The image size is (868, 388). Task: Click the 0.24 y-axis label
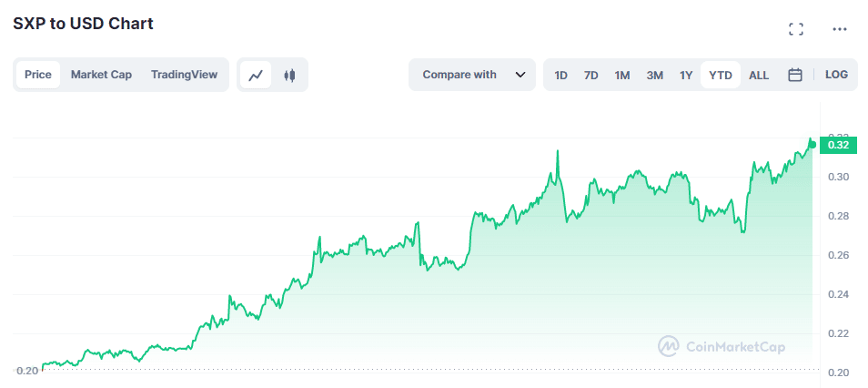pyautogui.click(x=838, y=294)
